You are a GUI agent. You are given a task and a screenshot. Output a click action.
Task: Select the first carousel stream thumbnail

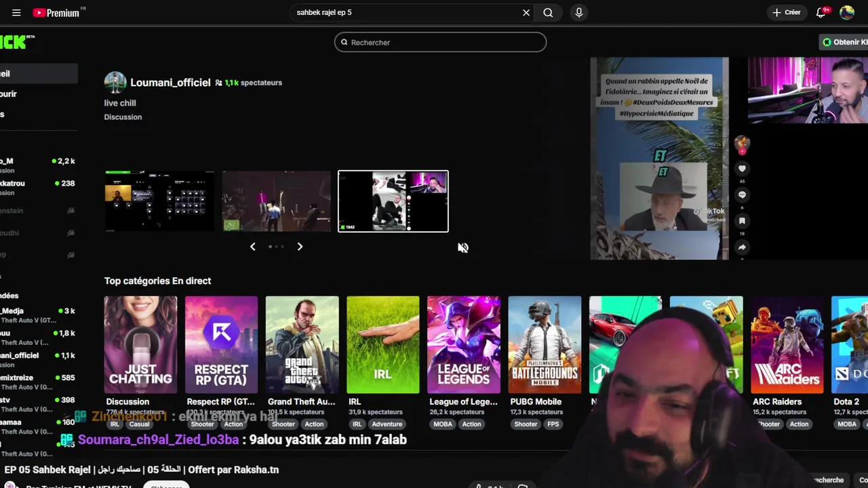(x=159, y=201)
